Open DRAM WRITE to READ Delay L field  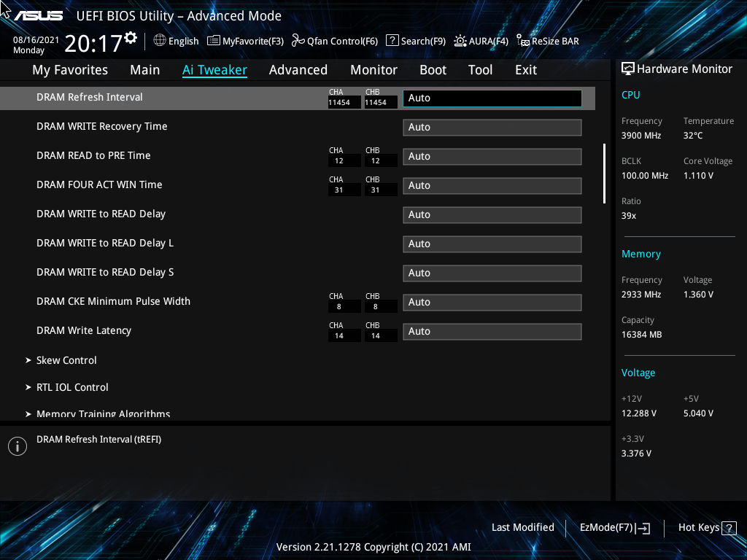[x=492, y=244]
